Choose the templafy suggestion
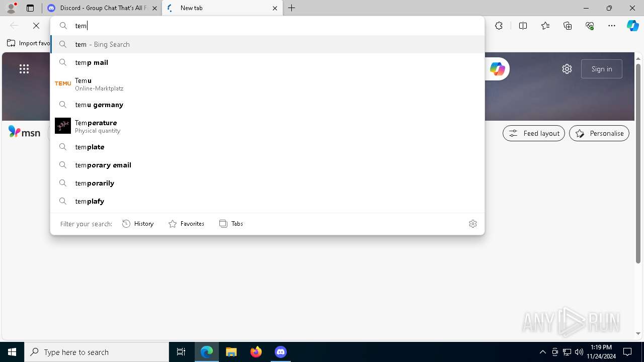This screenshot has width=644, height=362. coord(267,201)
